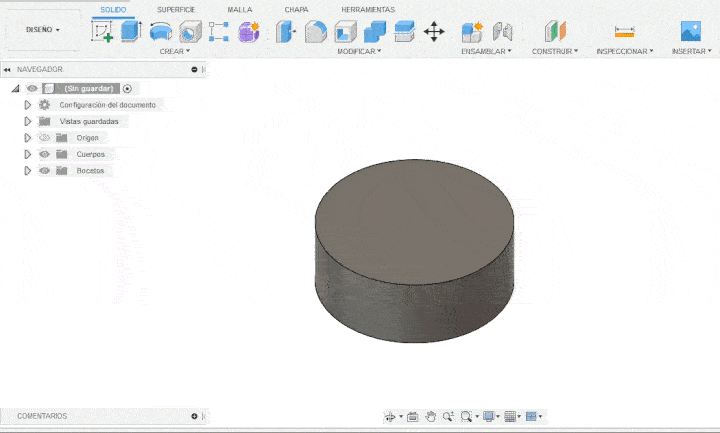Click the Insert image icon
Screen dimensions: 720x433
click(x=690, y=32)
